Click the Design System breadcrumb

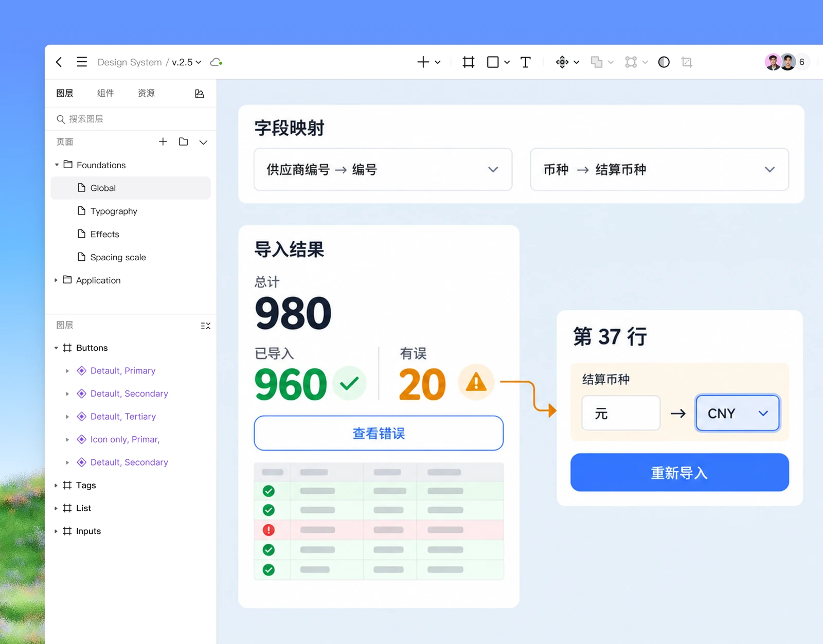[x=130, y=62]
